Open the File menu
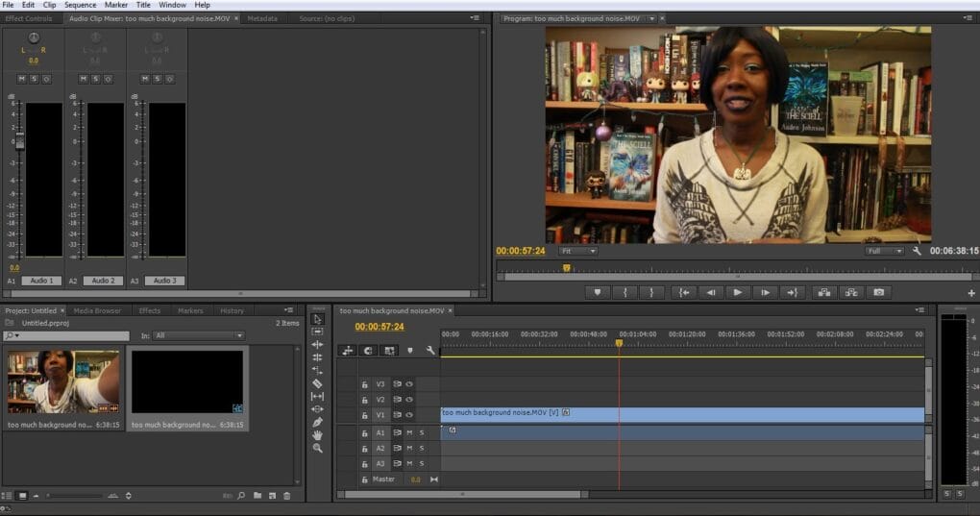Image resolution: width=980 pixels, height=516 pixels. pos(8,5)
